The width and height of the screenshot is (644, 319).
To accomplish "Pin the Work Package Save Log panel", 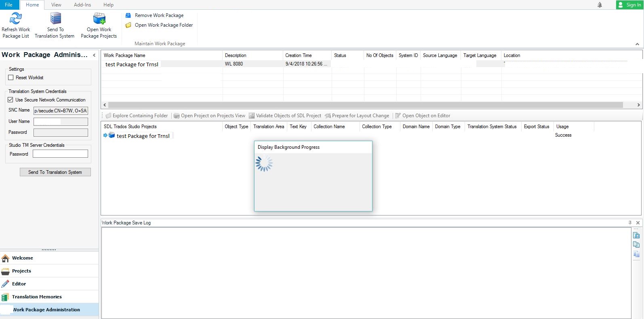I will [x=630, y=223].
